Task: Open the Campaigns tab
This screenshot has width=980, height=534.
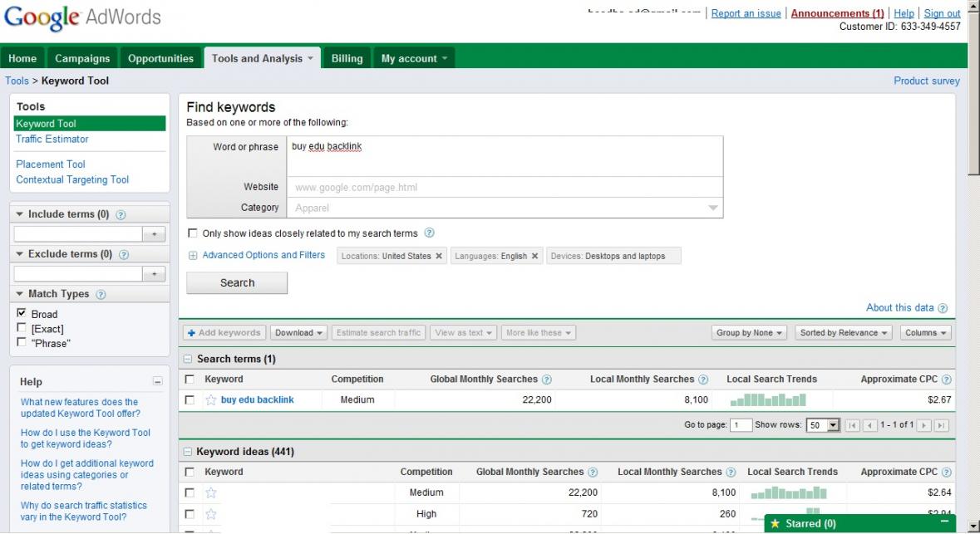Action: 82,58
